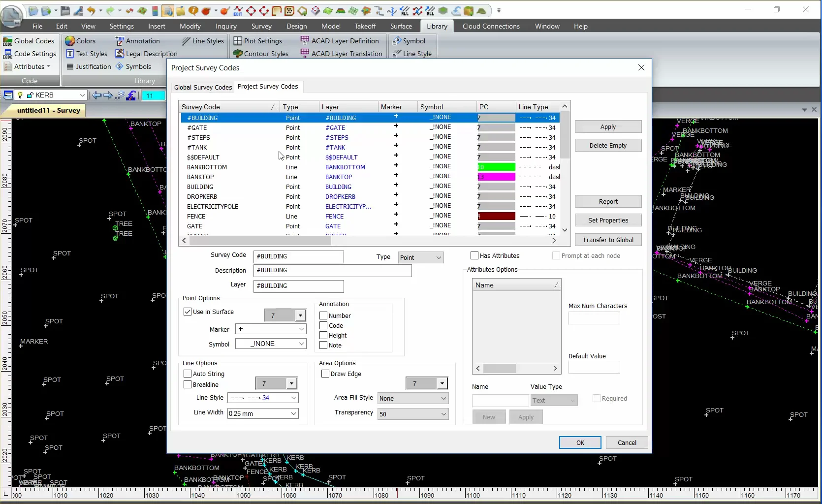
Task: Open the Survey menu
Action: (x=262, y=26)
